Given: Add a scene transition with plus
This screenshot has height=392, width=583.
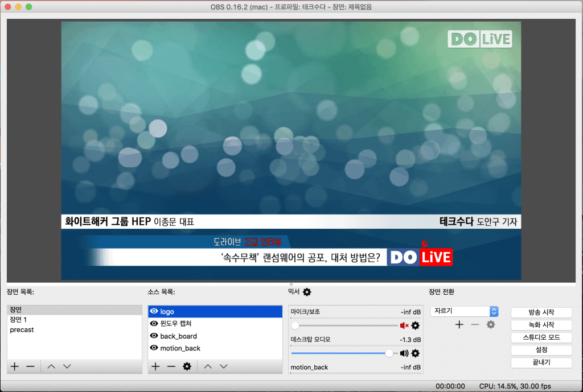Looking at the screenshot, I should [459, 324].
